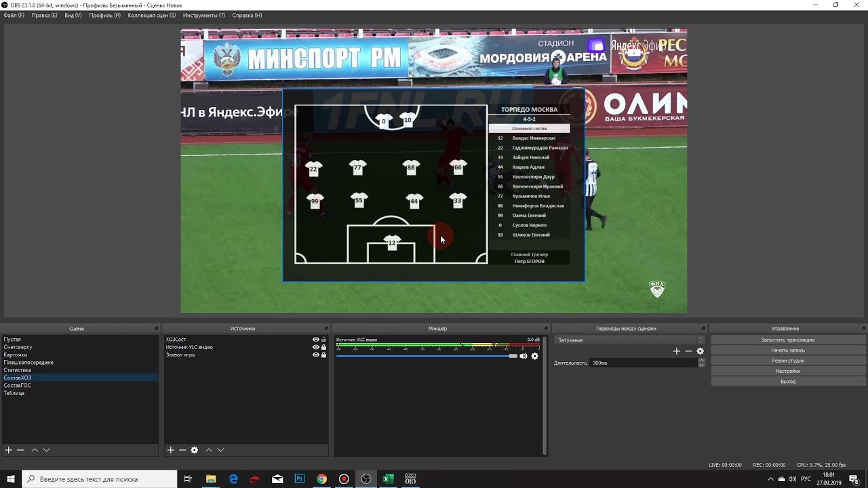
Task: Open the notification center icon
Action: [x=854, y=479]
